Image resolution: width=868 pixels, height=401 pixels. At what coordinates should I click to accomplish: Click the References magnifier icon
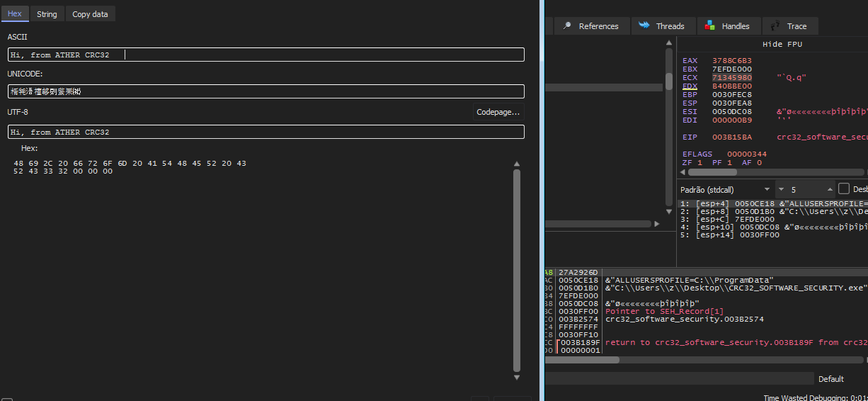[567, 26]
